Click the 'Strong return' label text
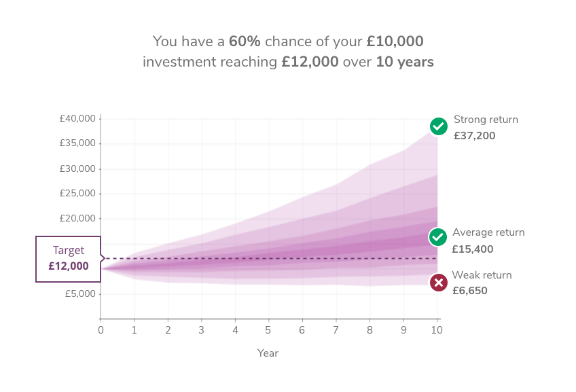This screenshot has width=576, height=392. tap(486, 120)
